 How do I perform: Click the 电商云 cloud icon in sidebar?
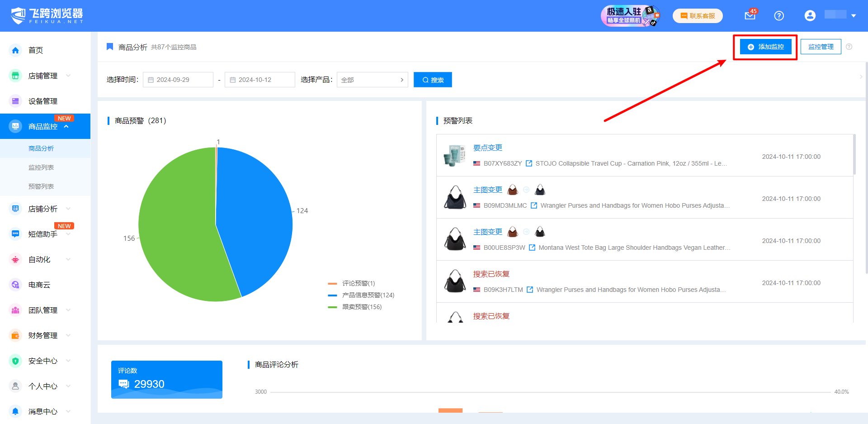[15, 285]
